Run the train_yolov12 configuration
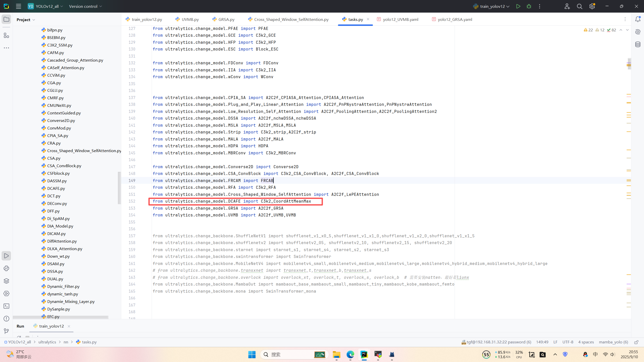644x362 pixels. [x=518, y=6]
